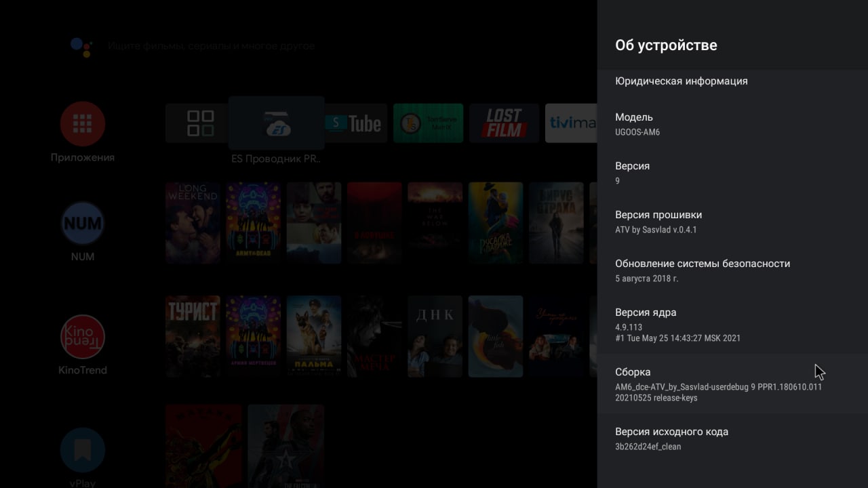
Task: Open the Мастер меча movie poster
Action: click(x=374, y=336)
